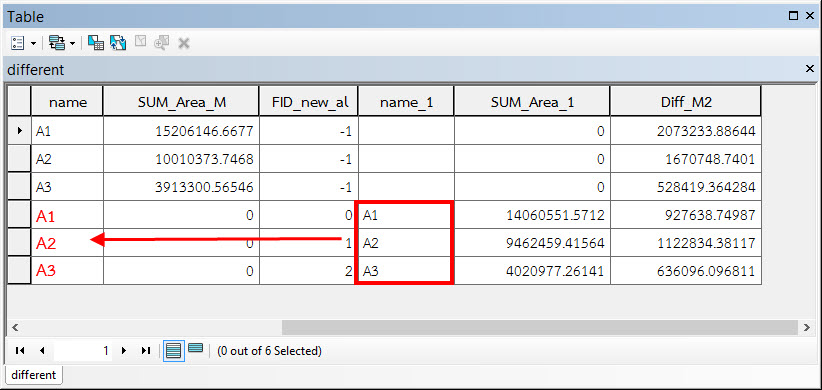Screen dimensions: 822x390
Task: Expand the Related Tables dropdown arrow
Action: tap(72, 44)
